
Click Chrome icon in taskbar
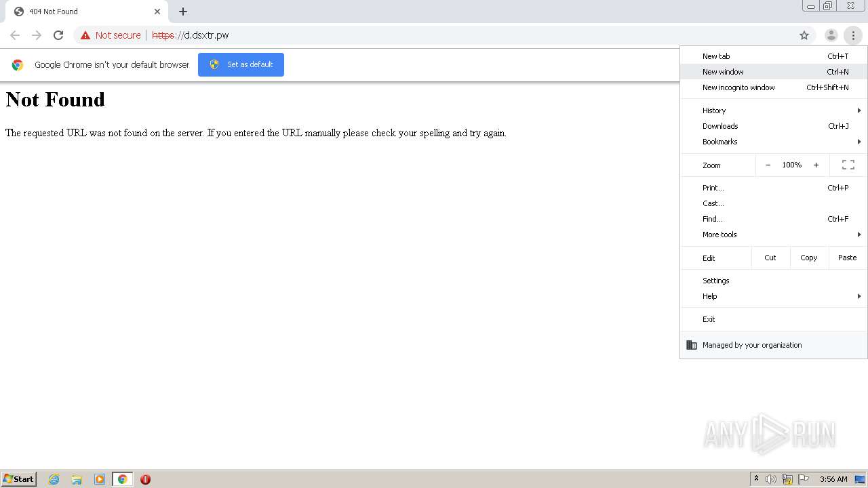coord(122,479)
